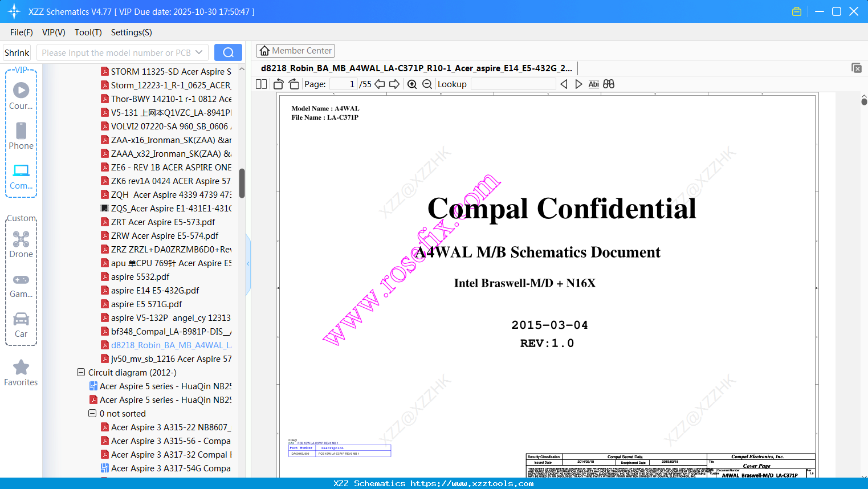868x489 pixels.
Task: Open the Tool(T) menu
Action: [88, 32]
